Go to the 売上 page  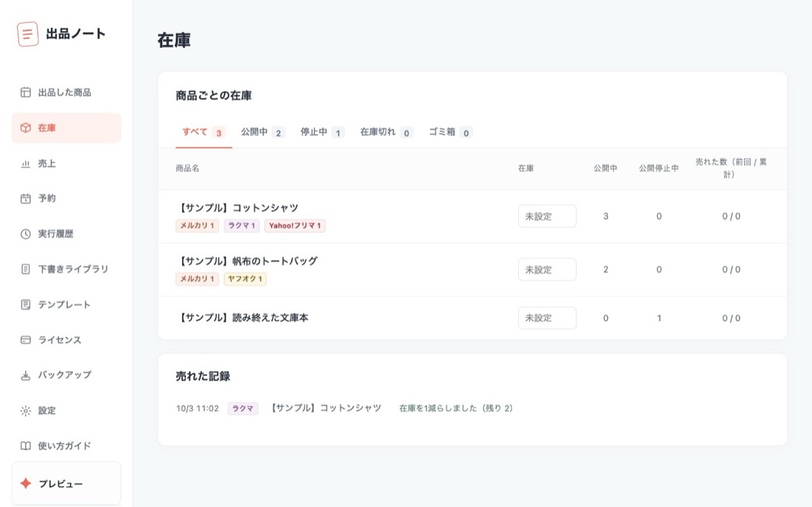pyautogui.click(x=66, y=164)
